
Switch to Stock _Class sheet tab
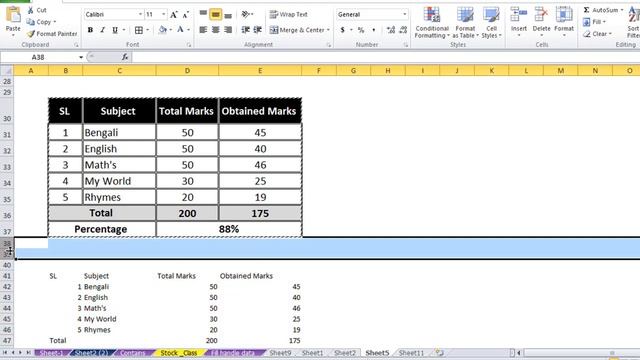click(179, 353)
